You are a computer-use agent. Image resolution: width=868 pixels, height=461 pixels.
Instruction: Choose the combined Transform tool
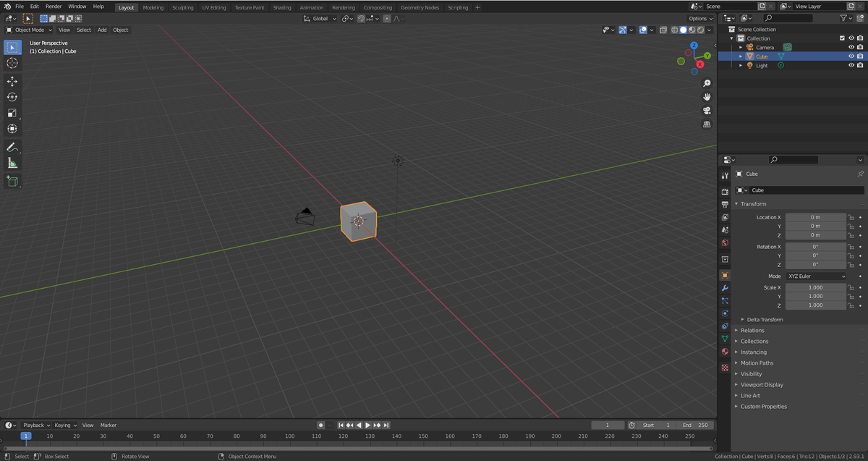coord(12,129)
